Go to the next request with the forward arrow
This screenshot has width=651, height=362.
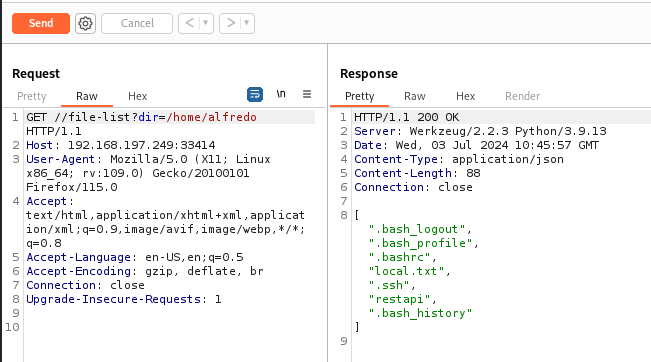pos(231,23)
